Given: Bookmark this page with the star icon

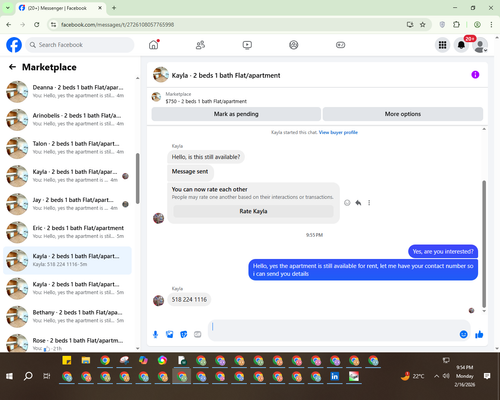Looking at the screenshot, I should click(423, 24).
